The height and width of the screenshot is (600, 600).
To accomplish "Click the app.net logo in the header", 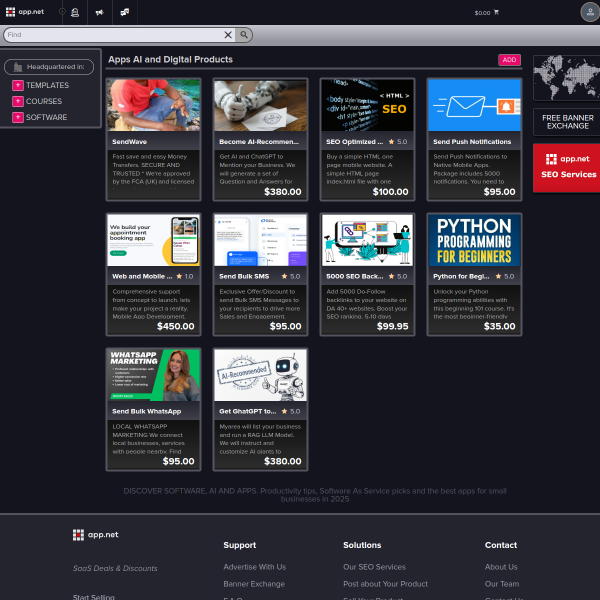I will pyautogui.click(x=25, y=12).
